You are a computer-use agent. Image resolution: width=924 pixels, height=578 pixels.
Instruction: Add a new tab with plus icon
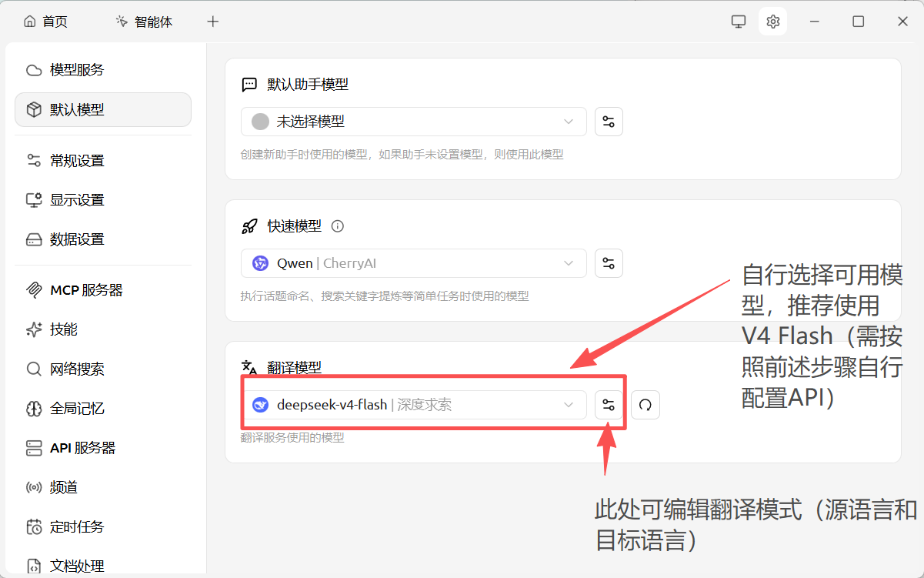click(213, 22)
